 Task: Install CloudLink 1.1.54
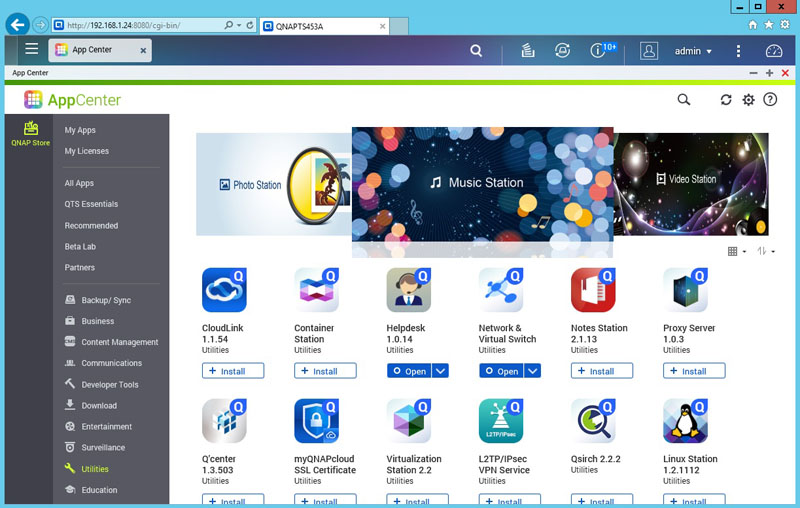coord(233,371)
